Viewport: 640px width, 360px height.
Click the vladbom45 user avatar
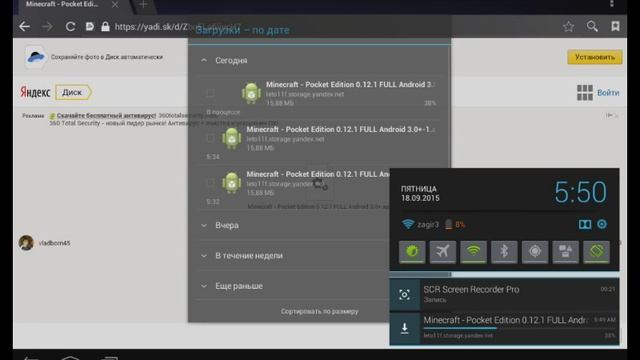coord(26,243)
